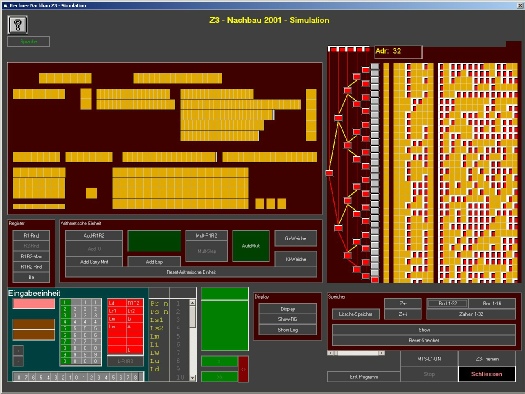
Task: Open help via the question-mark icon
Action: 18,25
